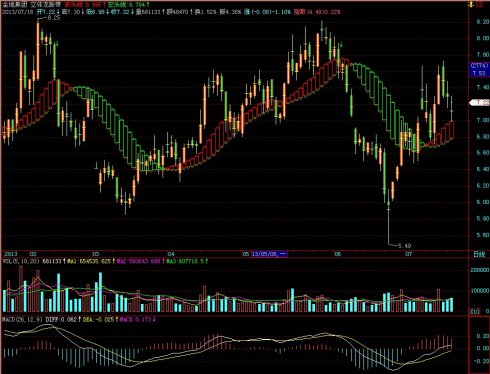Click the 02 month marker on time axis
Screen dimensions: 490x374
pos(33,254)
